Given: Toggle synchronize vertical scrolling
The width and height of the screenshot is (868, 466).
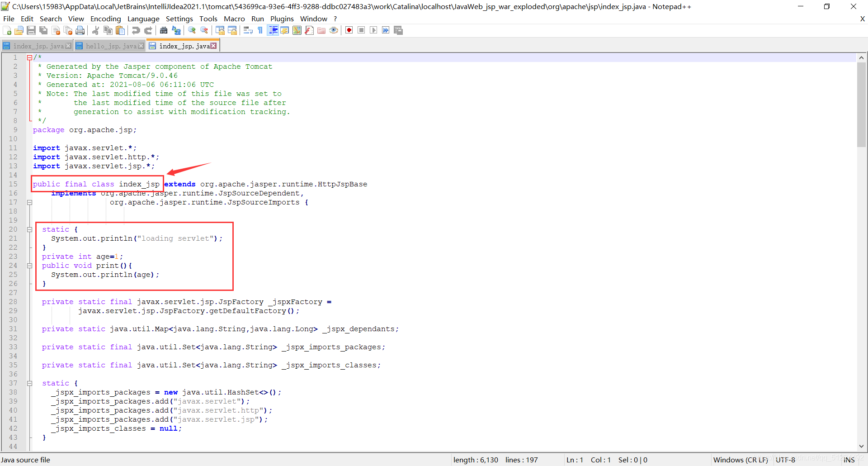Looking at the screenshot, I should 220,30.
